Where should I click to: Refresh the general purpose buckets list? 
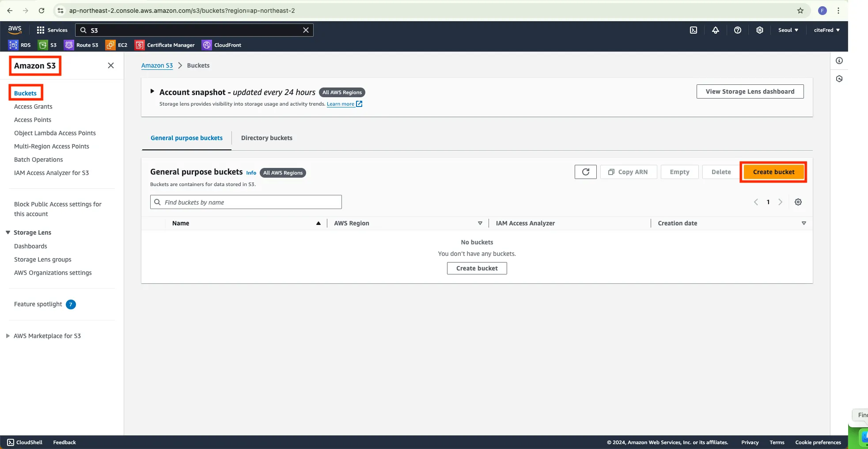(x=586, y=172)
